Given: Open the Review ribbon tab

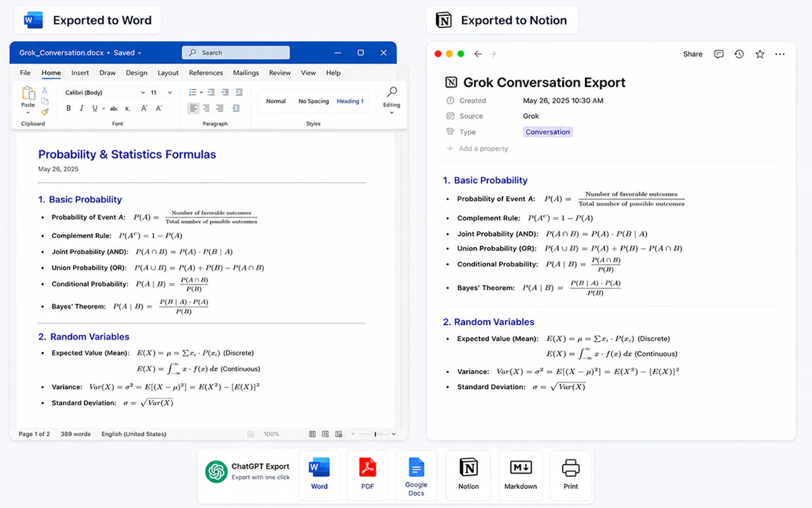Looking at the screenshot, I should click(280, 73).
